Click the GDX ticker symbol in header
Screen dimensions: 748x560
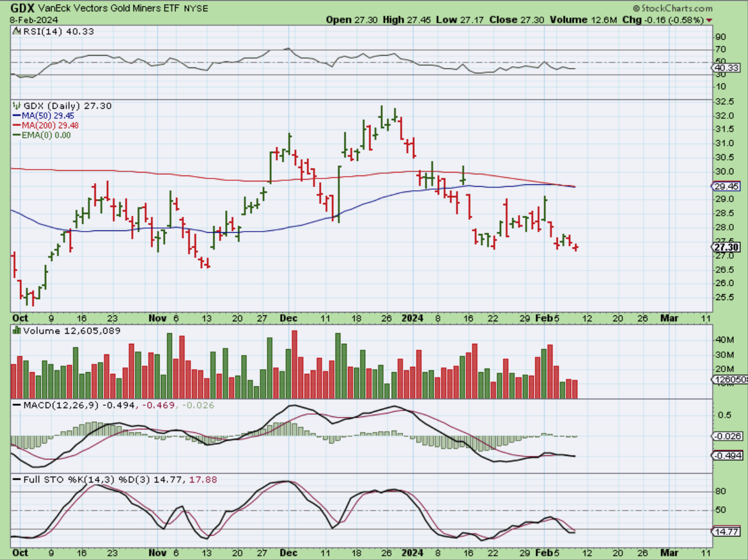click(22, 8)
